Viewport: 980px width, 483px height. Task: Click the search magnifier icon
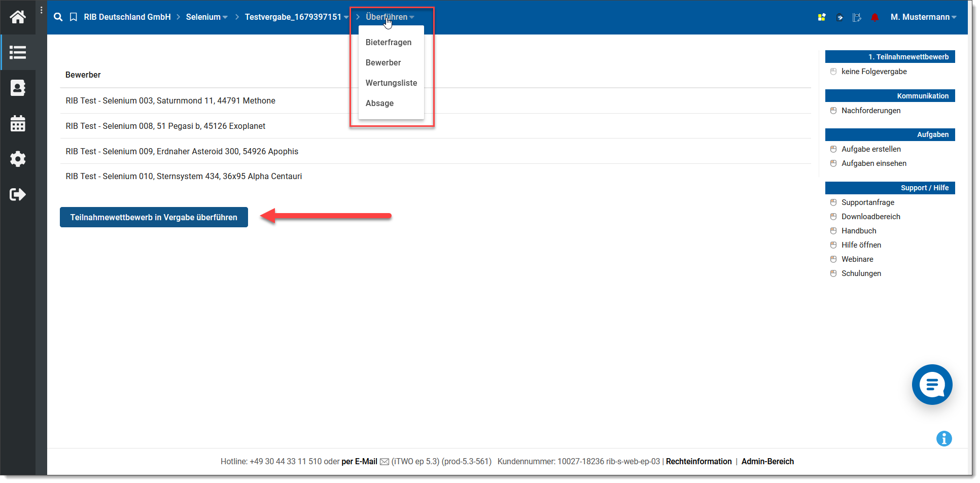click(x=58, y=17)
